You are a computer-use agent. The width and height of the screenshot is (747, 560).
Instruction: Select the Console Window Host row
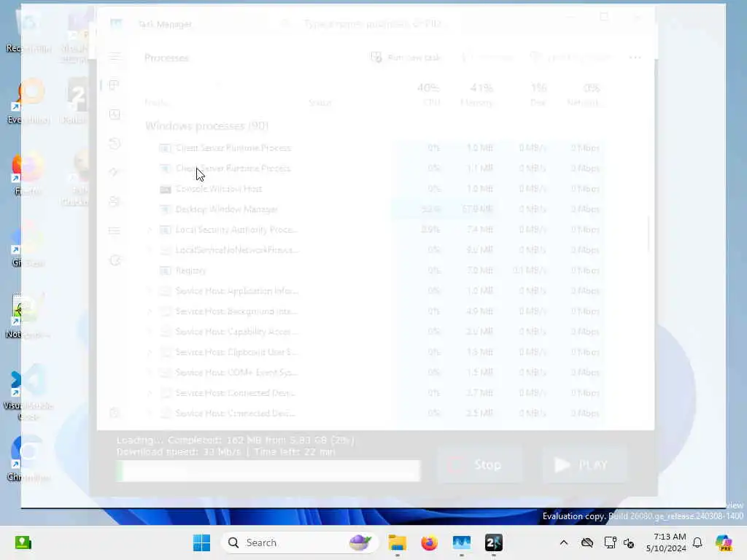click(374, 189)
